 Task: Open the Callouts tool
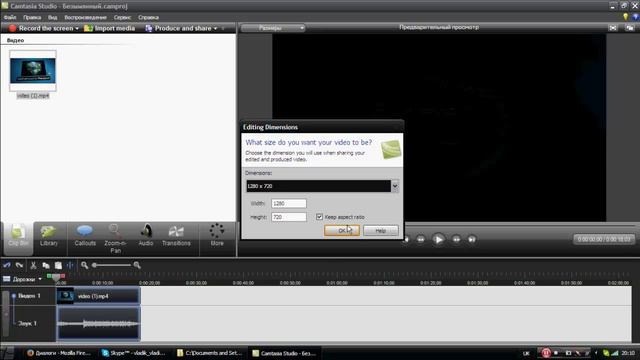[85, 236]
